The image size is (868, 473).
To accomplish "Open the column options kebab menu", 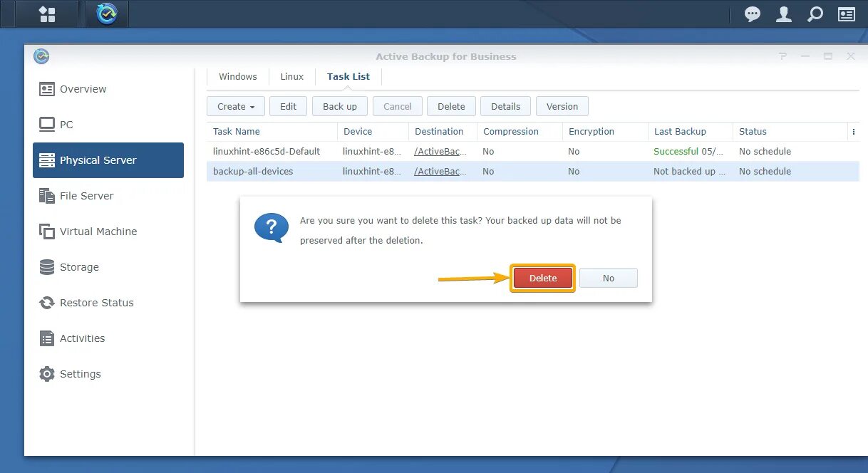I will coord(853,132).
